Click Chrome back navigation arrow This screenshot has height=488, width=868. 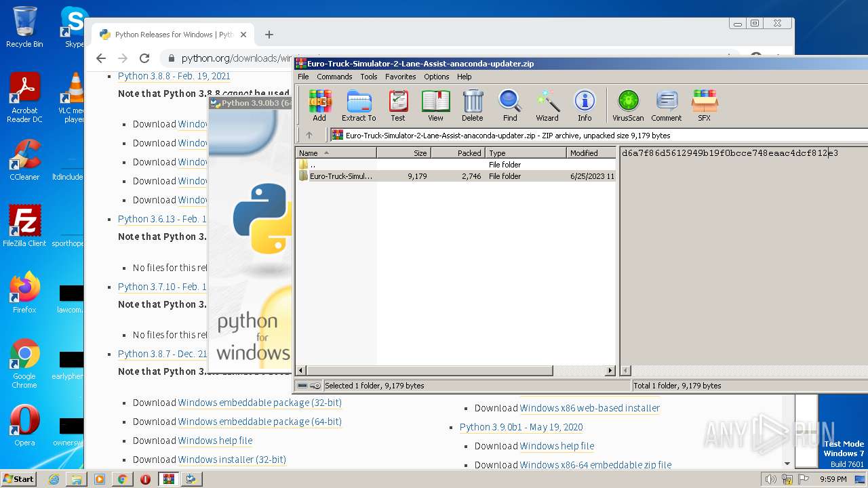(101, 58)
